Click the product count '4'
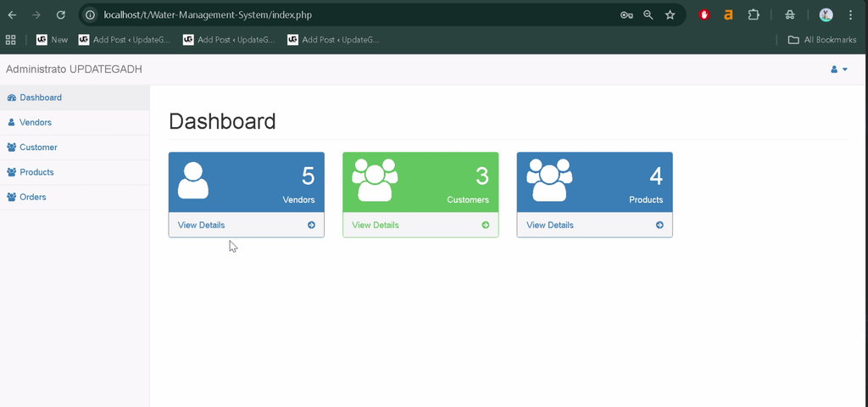Image resolution: width=868 pixels, height=407 pixels. pos(656,176)
